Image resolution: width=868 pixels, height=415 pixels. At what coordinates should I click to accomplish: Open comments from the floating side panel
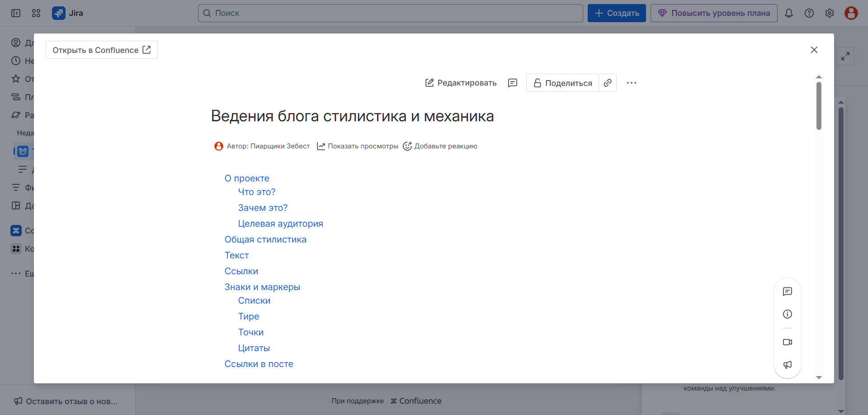click(788, 291)
